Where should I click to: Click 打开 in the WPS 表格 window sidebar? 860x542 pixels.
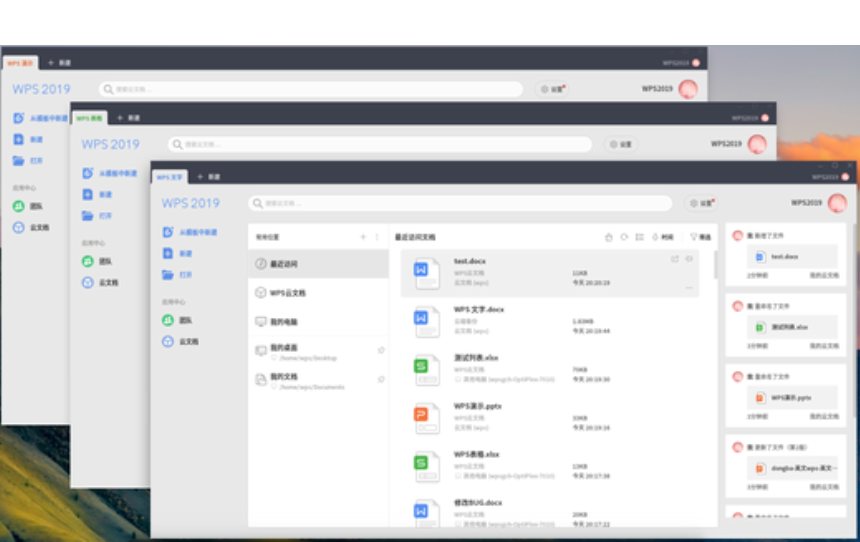tap(97, 216)
